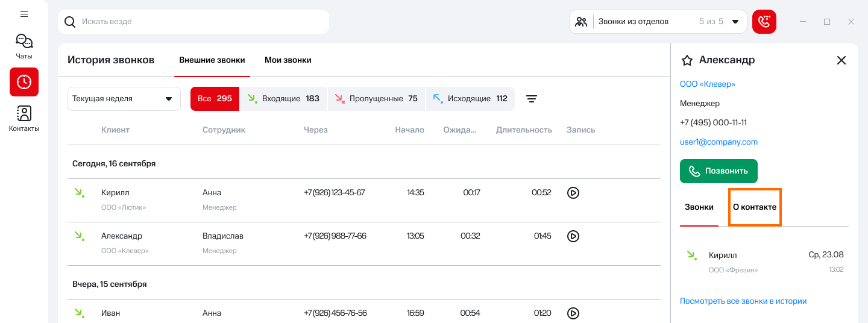Viewport: 868px width, 323px height.
Task: Open the hamburger menu in sidebar
Action: coord(24,14)
